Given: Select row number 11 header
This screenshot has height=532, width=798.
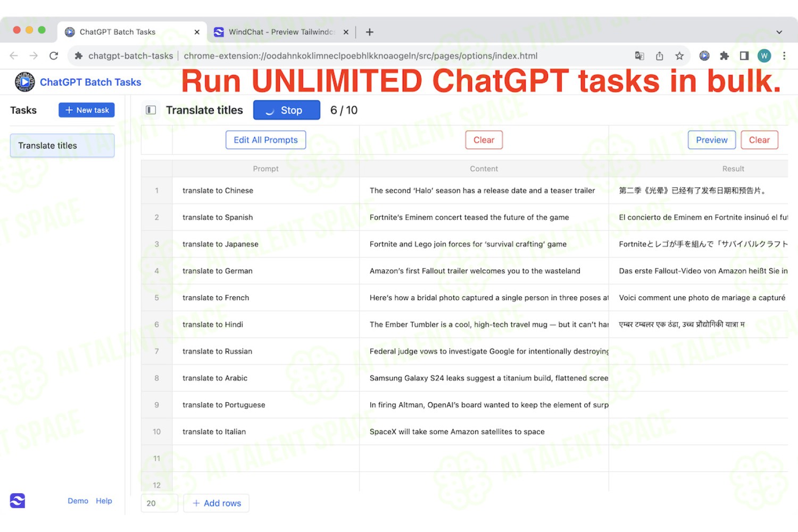Looking at the screenshot, I should [156, 459].
